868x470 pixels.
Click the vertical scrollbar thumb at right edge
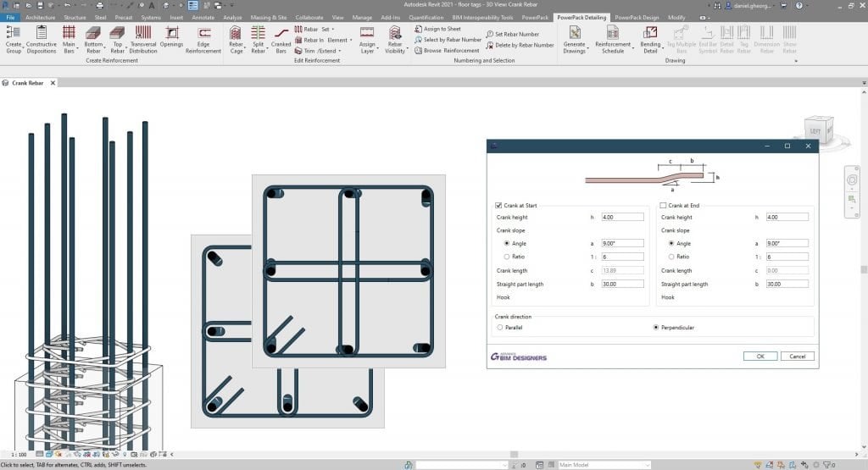point(864,270)
